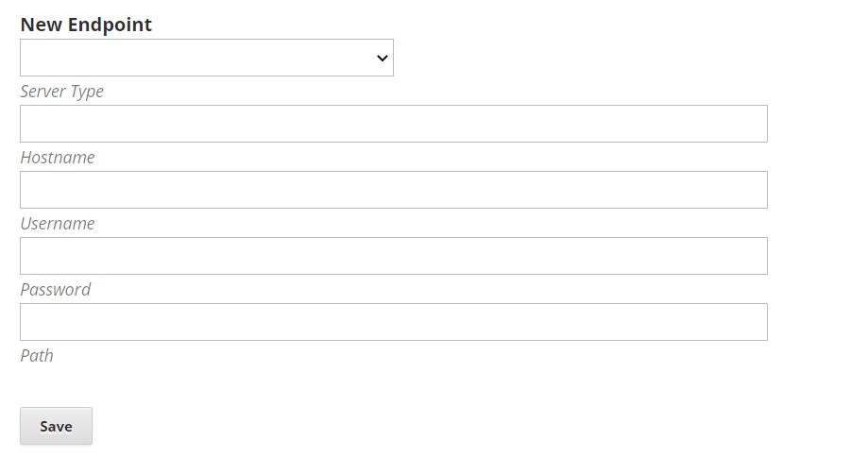This screenshot has height=457, width=868.
Task: Click the Path label text
Action: tap(37, 355)
